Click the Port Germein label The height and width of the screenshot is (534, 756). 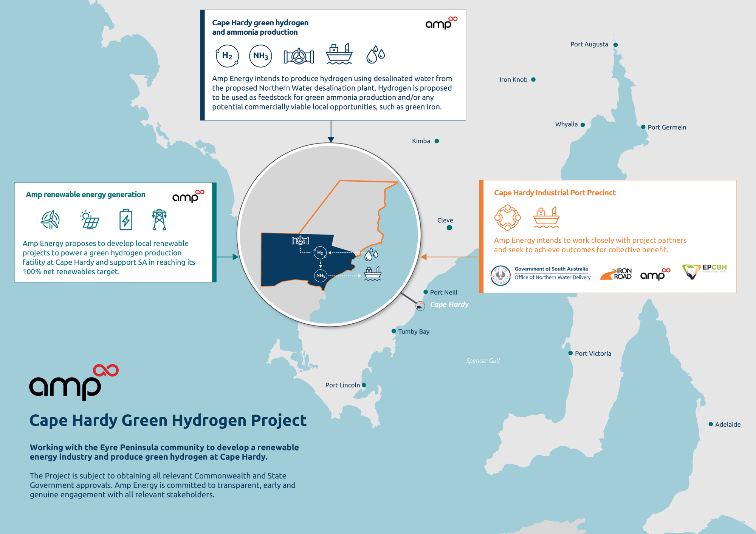tap(667, 127)
